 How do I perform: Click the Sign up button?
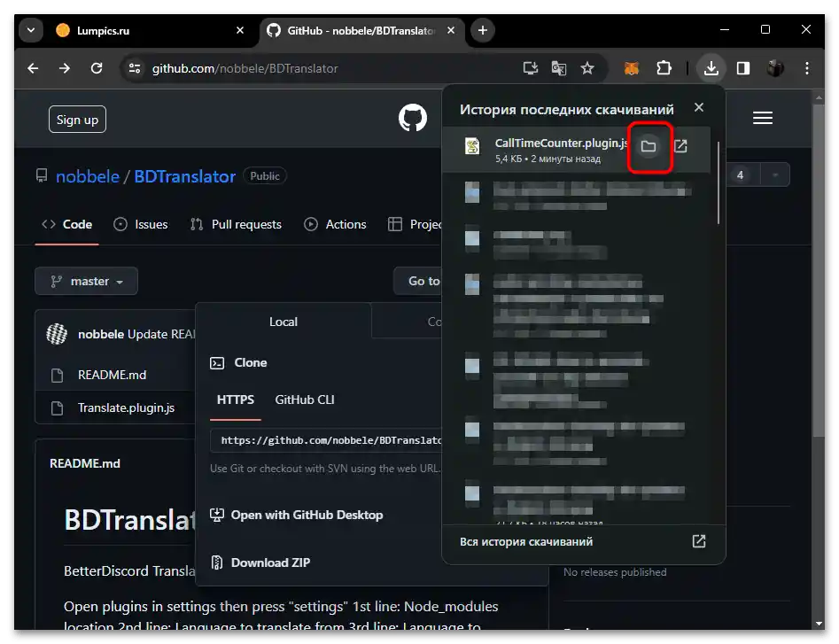point(78,120)
